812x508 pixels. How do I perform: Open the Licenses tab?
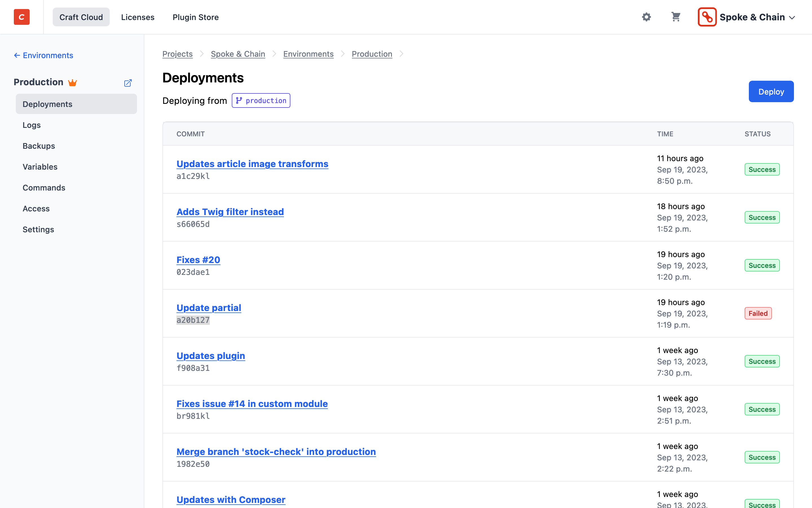138,17
